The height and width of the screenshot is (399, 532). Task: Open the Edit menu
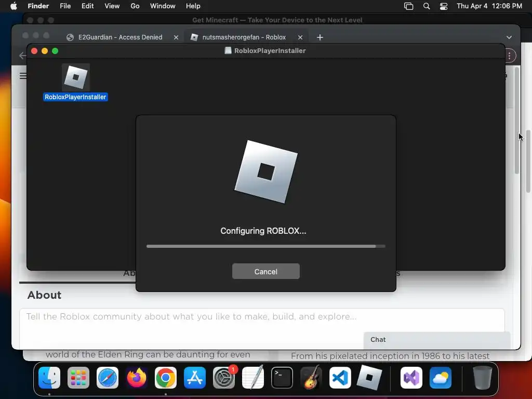click(x=87, y=6)
